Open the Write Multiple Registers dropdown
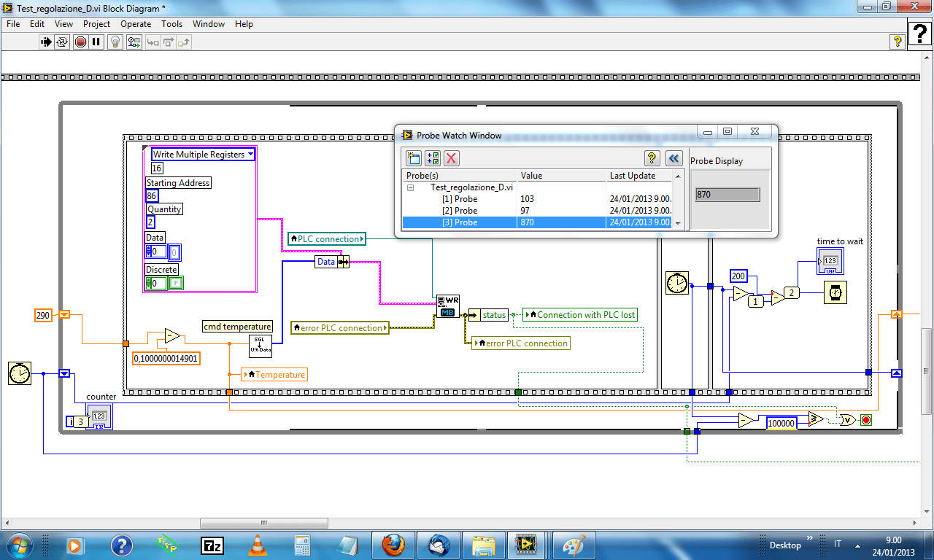934x560 pixels. [x=251, y=154]
